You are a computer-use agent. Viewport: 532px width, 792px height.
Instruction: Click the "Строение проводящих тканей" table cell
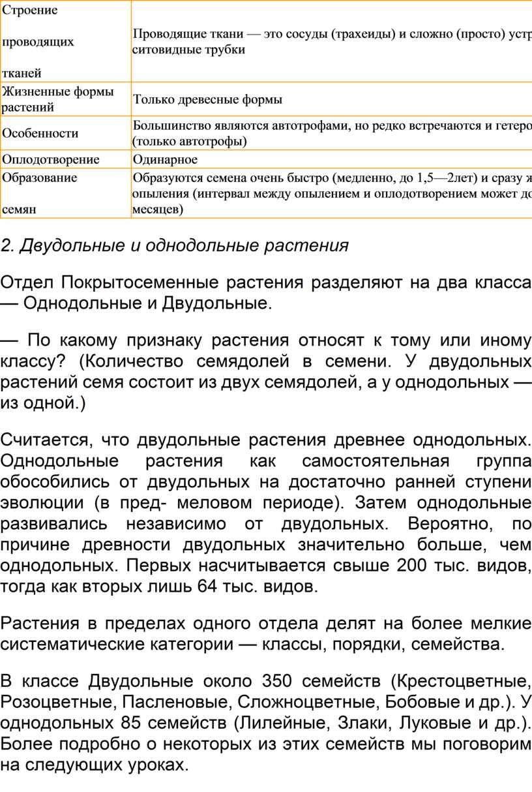(x=38, y=42)
